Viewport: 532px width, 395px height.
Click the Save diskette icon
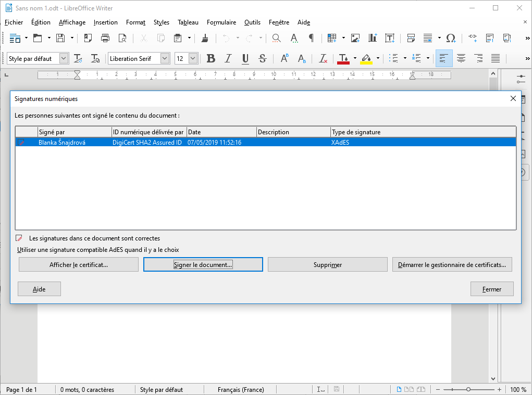click(60, 38)
